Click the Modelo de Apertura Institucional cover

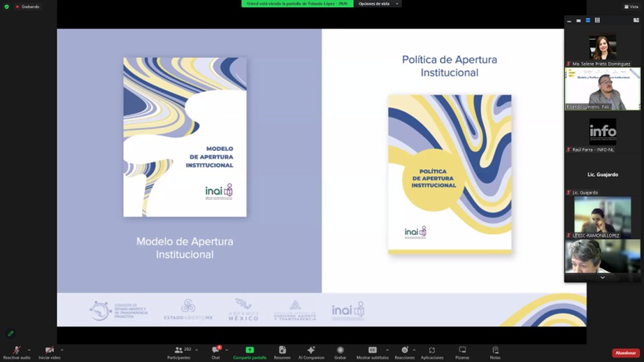185,137
